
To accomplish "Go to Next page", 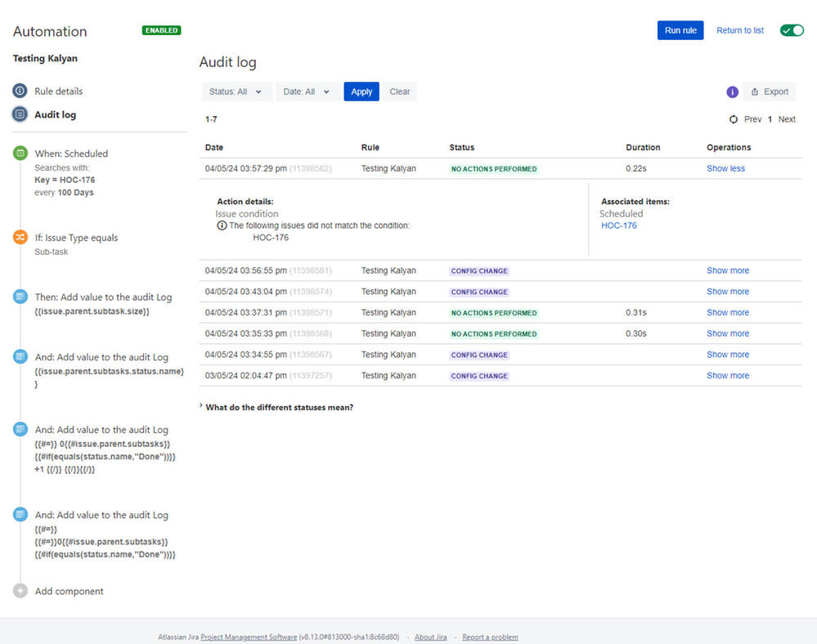I will [787, 119].
